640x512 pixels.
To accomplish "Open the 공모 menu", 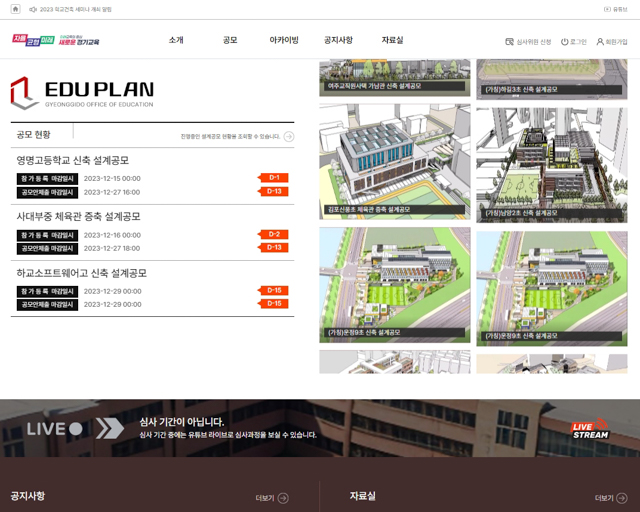I will coord(230,41).
